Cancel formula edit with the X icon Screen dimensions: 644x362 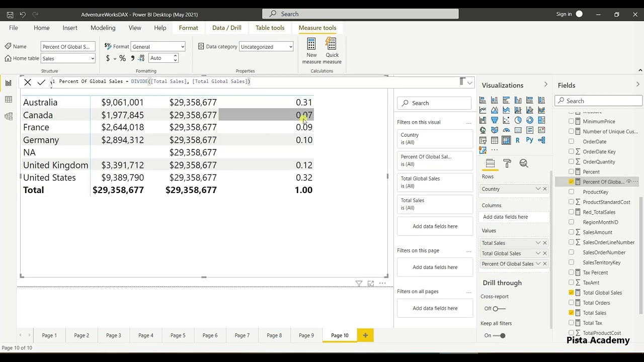click(x=28, y=82)
